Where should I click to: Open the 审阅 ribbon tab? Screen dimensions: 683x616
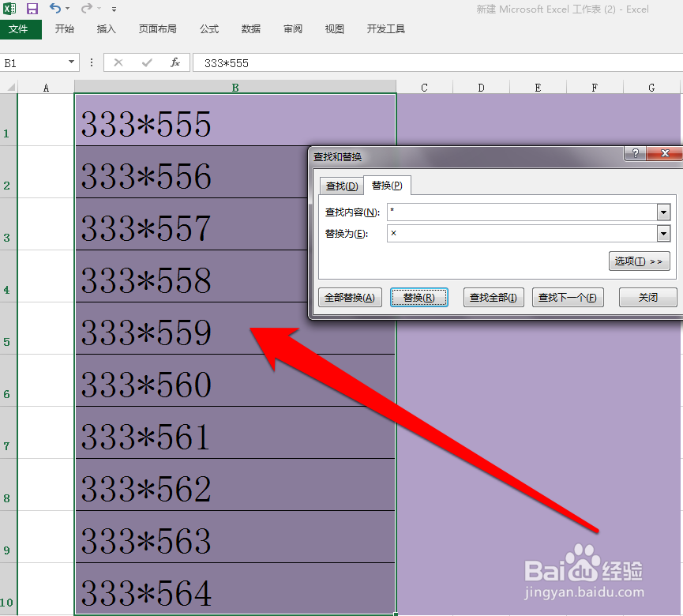coord(293,29)
